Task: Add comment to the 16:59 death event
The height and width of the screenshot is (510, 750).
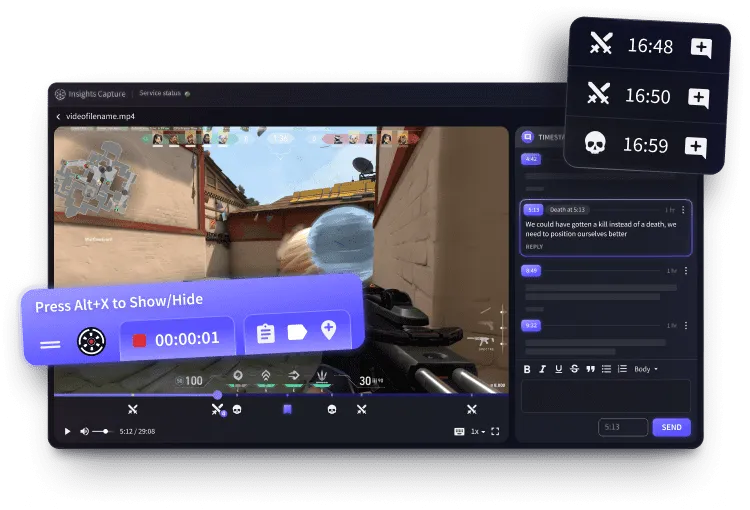Action: (695, 147)
